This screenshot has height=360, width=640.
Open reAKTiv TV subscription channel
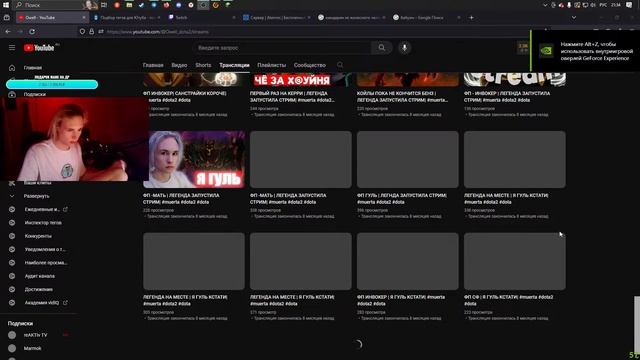coord(36,335)
